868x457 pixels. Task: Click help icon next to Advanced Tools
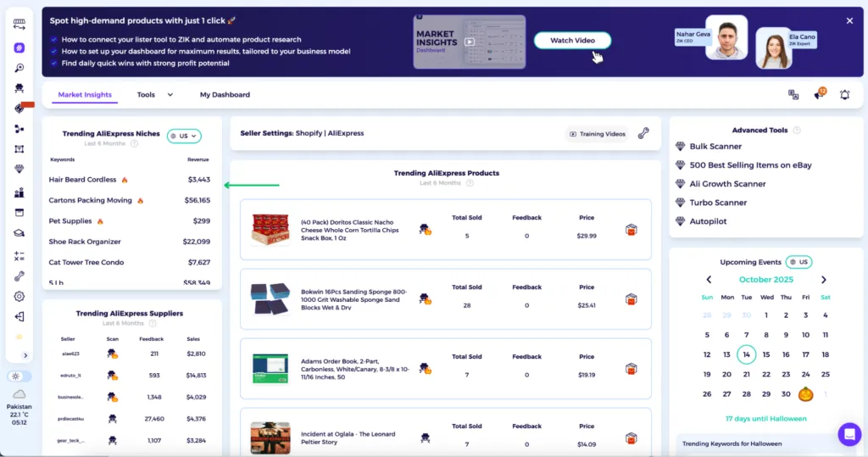pos(797,131)
